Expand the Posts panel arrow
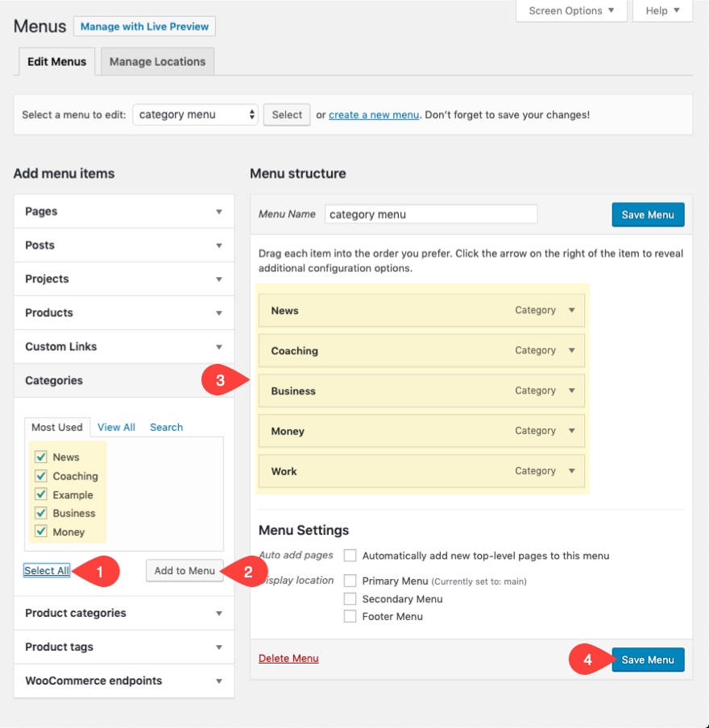709x728 pixels. point(218,246)
